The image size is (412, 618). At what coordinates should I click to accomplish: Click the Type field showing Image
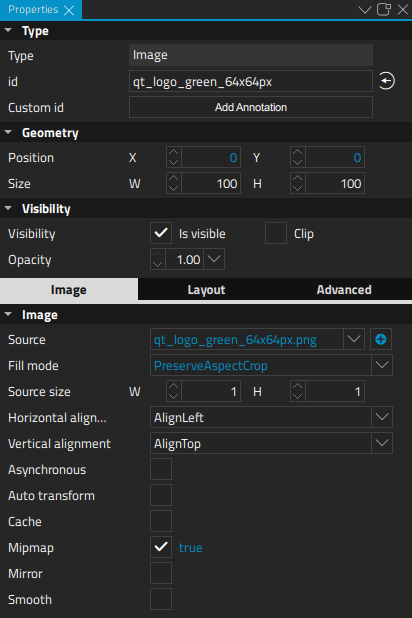coord(251,55)
